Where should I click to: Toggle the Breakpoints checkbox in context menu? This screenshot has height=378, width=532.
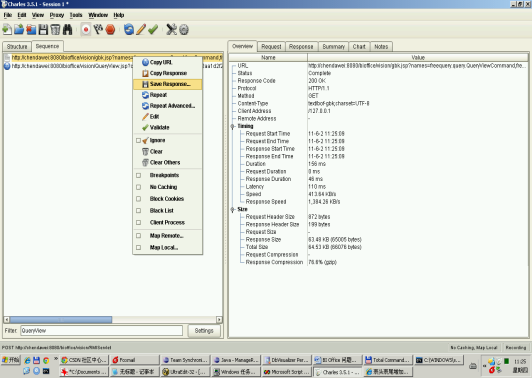click(x=138, y=175)
